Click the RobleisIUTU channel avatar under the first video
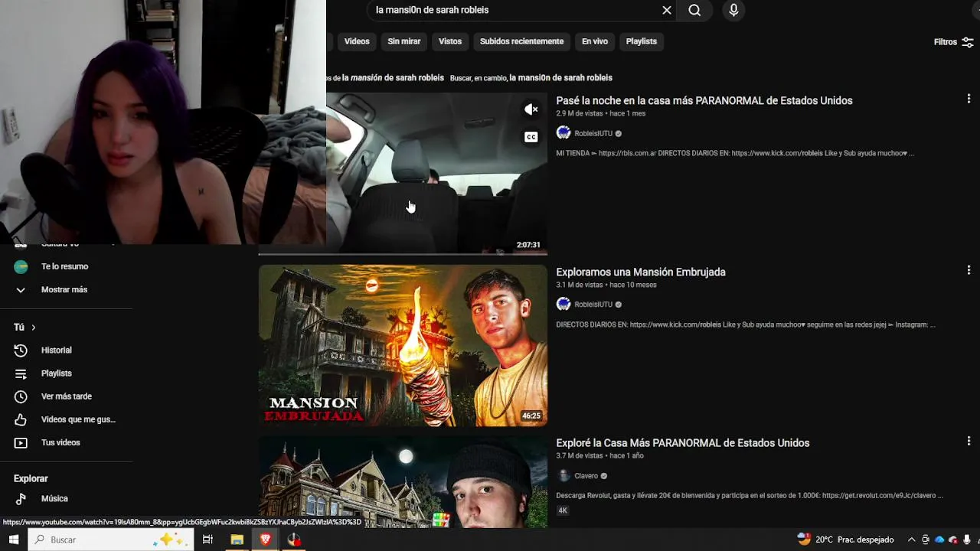 [563, 133]
